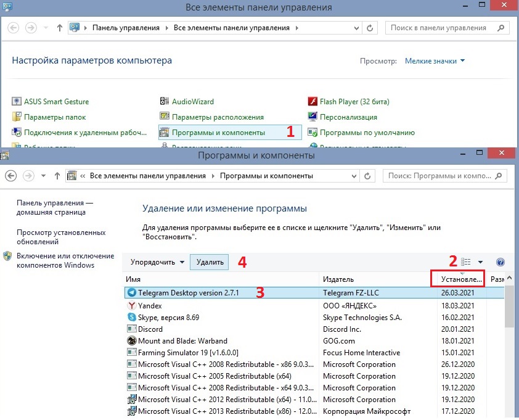Open Программы по умолчанию link
Screen dimensions: 519x420
click(367, 133)
